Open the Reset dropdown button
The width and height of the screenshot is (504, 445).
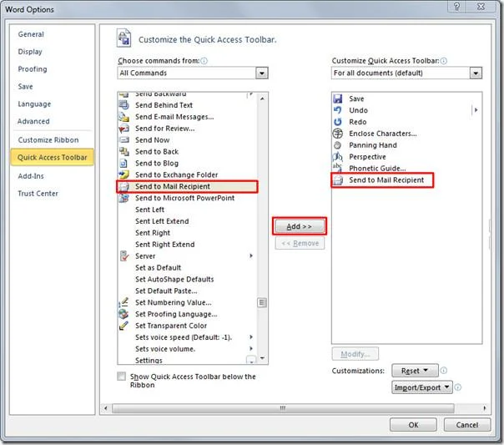pyautogui.click(x=415, y=371)
